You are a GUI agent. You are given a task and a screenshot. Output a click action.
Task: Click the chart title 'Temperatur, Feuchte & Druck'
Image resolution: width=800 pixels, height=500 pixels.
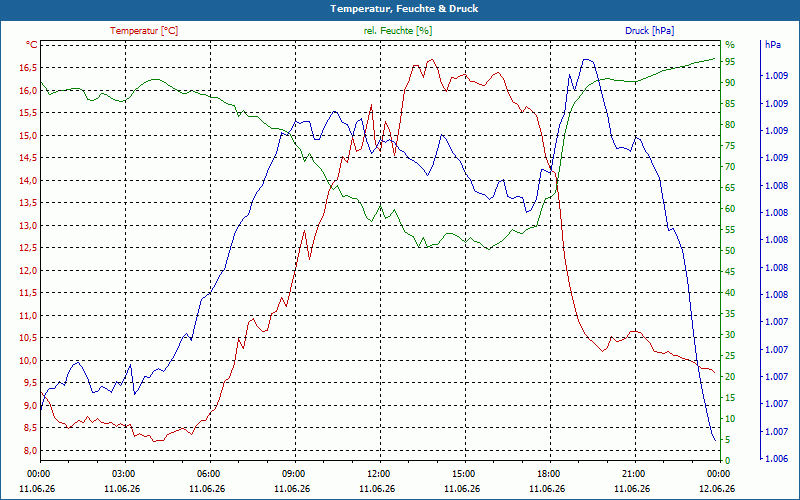coord(404,9)
